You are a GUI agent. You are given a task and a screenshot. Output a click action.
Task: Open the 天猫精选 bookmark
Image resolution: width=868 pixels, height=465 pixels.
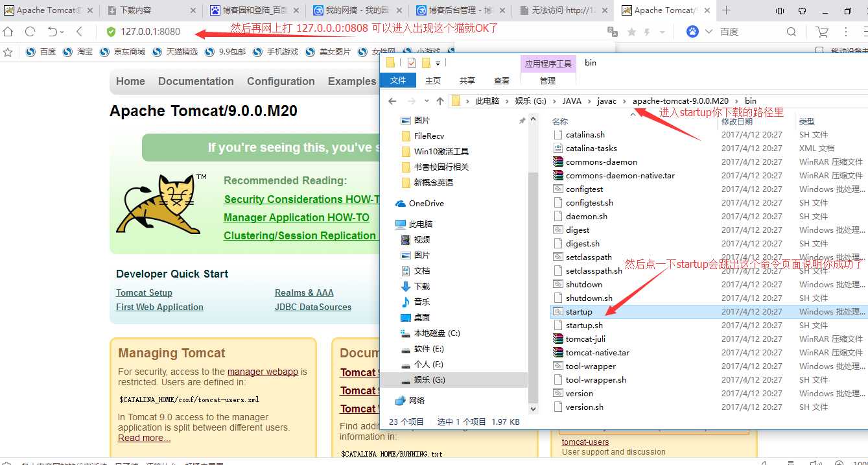click(175, 52)
